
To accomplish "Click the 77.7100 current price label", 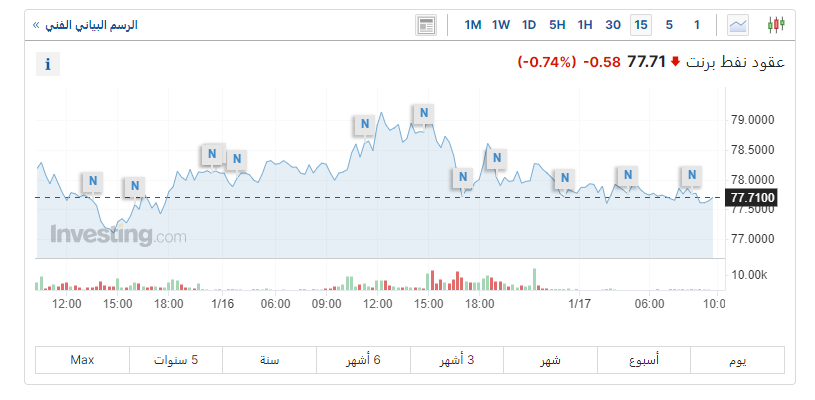I will coord(754,197).
